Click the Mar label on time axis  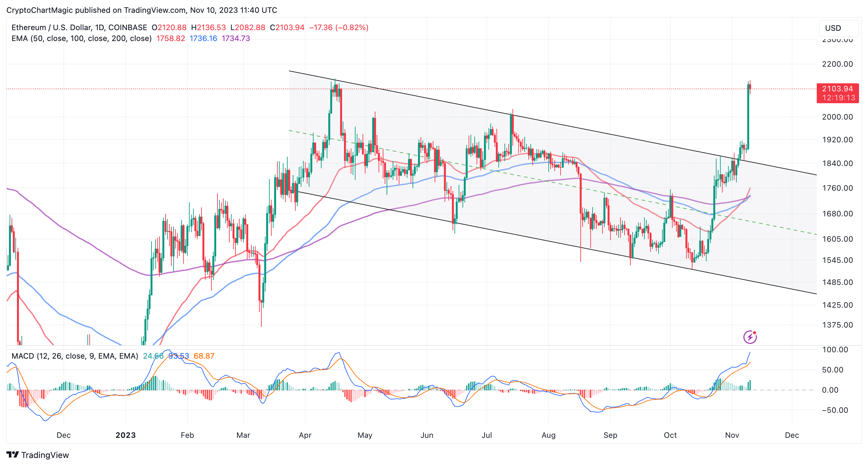coord(243,435)
